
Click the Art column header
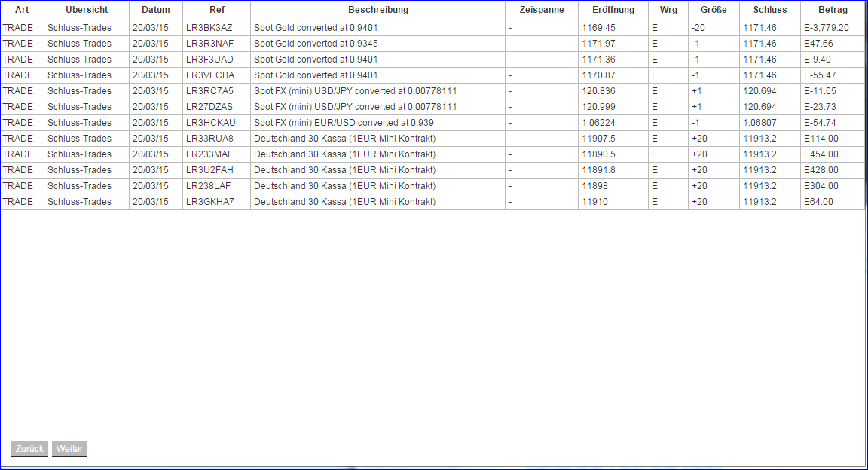coord(21,10)
